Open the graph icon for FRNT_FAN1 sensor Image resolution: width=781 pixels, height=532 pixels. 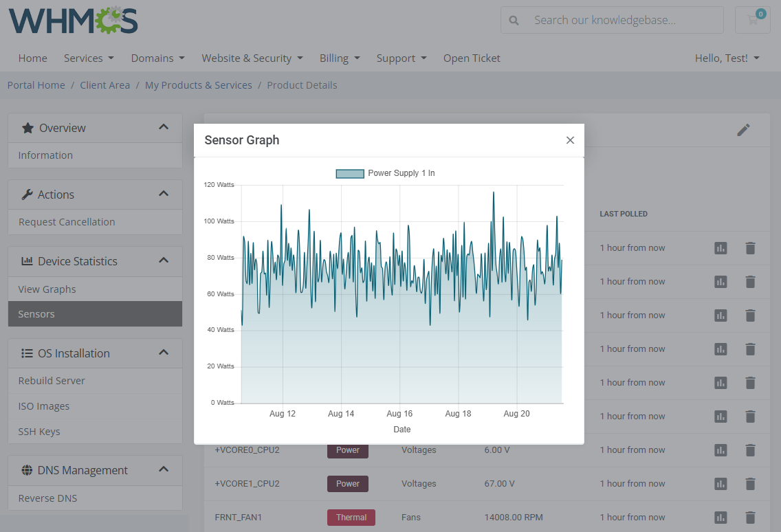click(720, 517)
